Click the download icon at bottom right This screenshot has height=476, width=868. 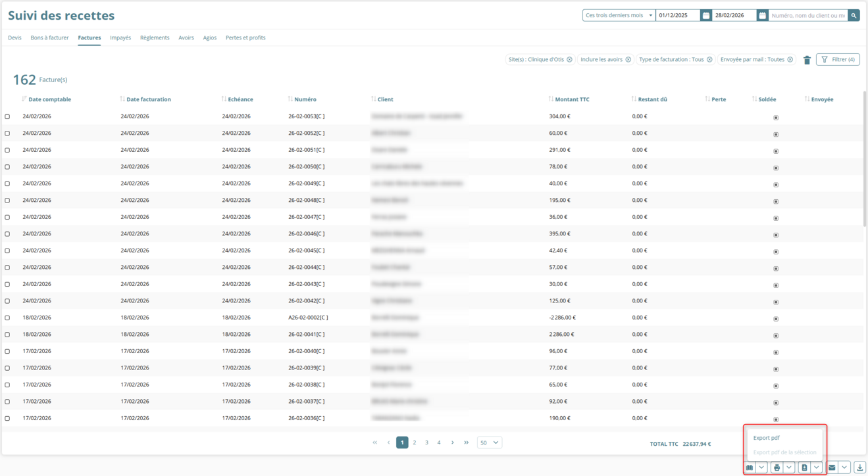pyautogui.click(x=859, y=467)
